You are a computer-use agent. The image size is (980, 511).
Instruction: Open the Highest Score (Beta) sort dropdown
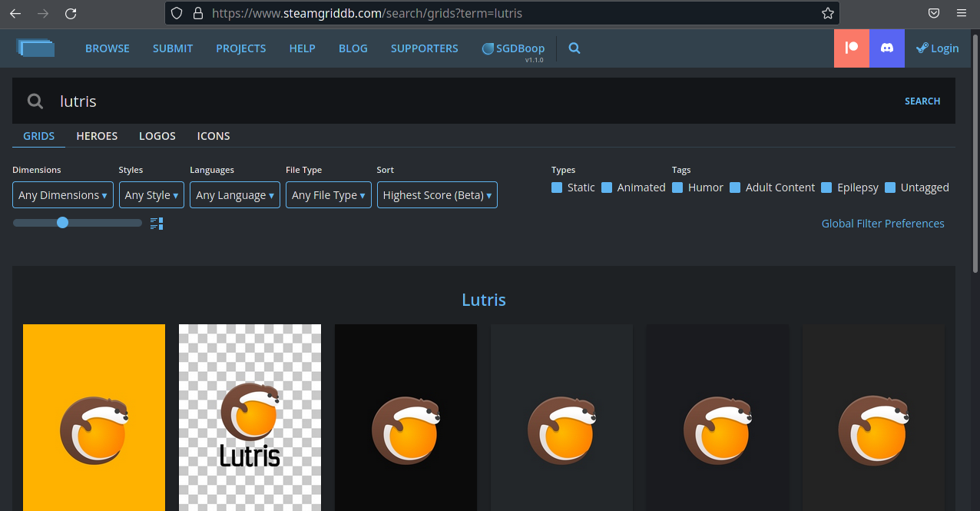[x=437, y=195]
